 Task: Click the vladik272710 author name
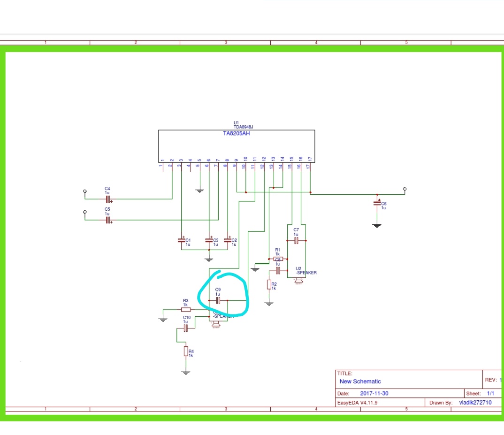click(475, 403)
